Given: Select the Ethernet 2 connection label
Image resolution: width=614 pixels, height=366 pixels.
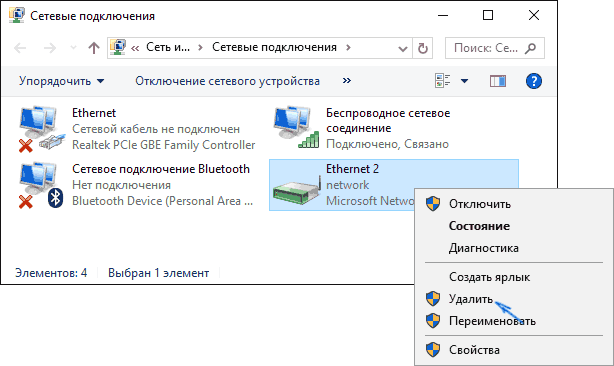Looking at the screenshot, I should click(352, 169).
